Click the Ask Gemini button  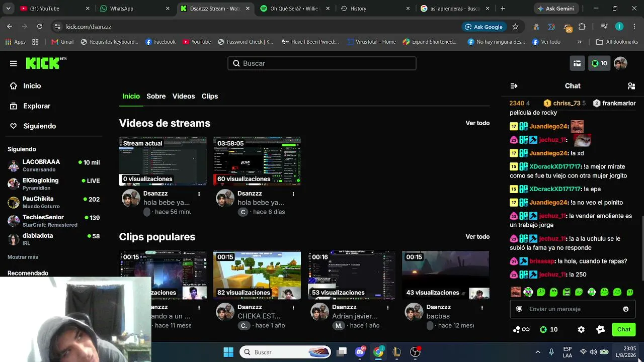(x=556, y=9)
